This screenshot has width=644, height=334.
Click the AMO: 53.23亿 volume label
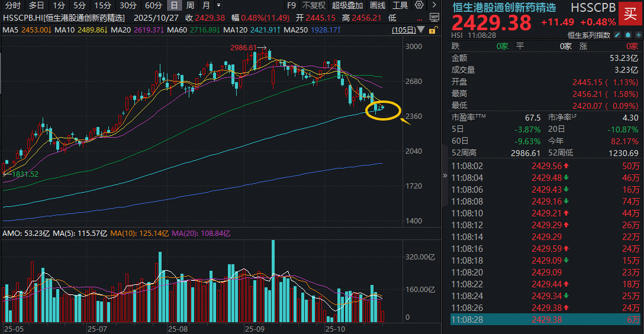[26, 234]
